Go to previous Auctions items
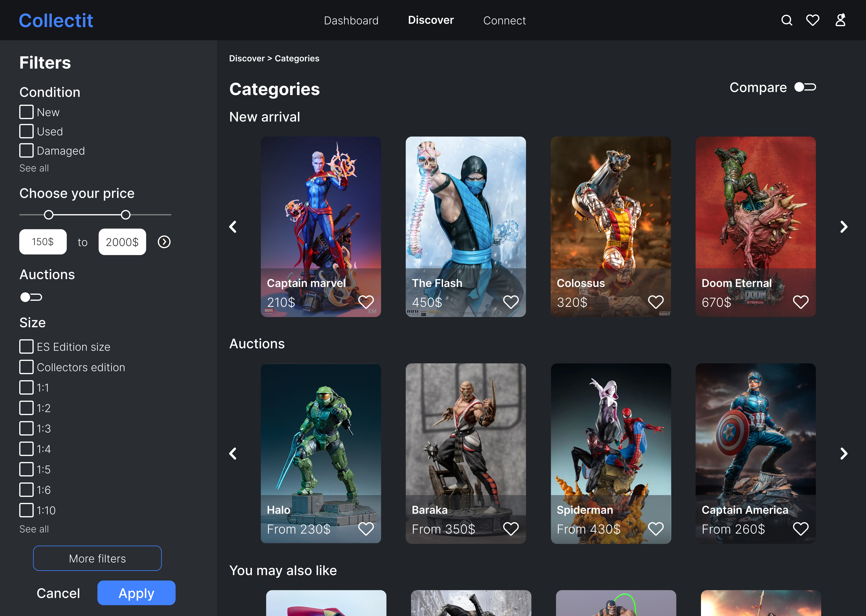Viewport: 866px width, 616px height. pyautogui.click(x=233, y=454)
